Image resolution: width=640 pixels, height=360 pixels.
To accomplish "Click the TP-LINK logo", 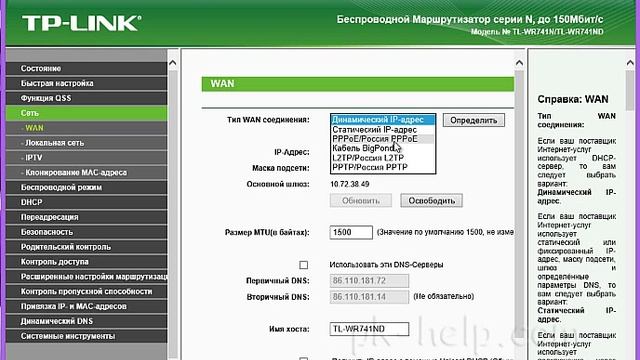I will click(x=82, y=23).
